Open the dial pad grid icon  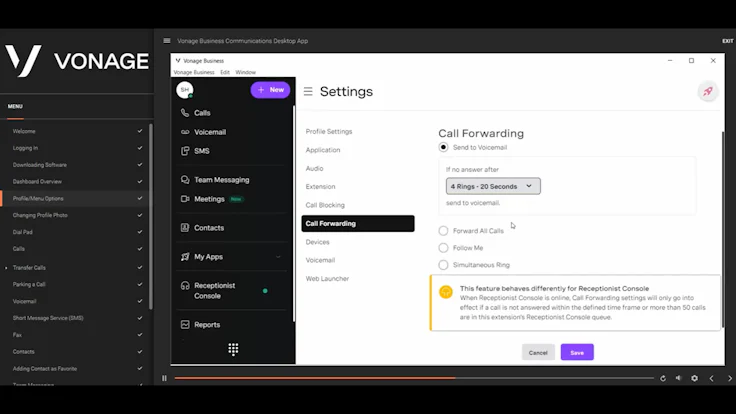233,349
